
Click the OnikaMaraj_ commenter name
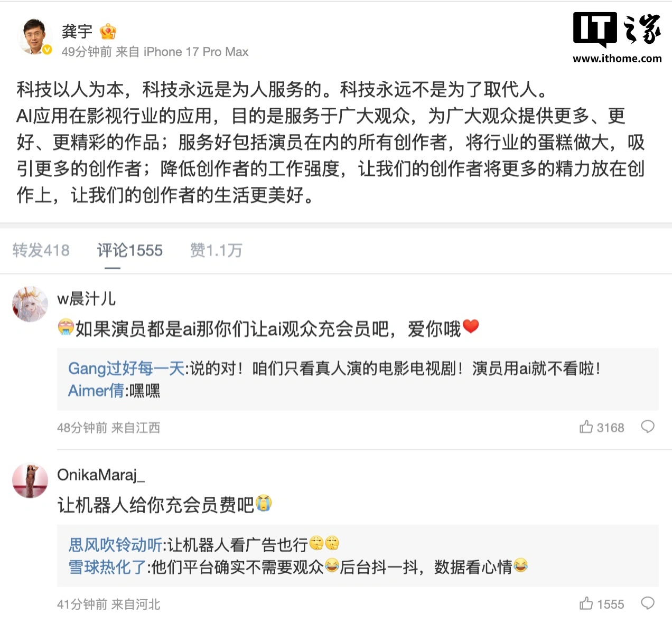(x=100, y=475)
